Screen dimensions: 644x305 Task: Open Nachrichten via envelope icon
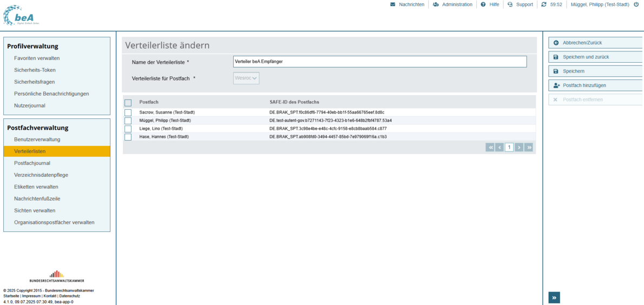[x=393, y=4]
